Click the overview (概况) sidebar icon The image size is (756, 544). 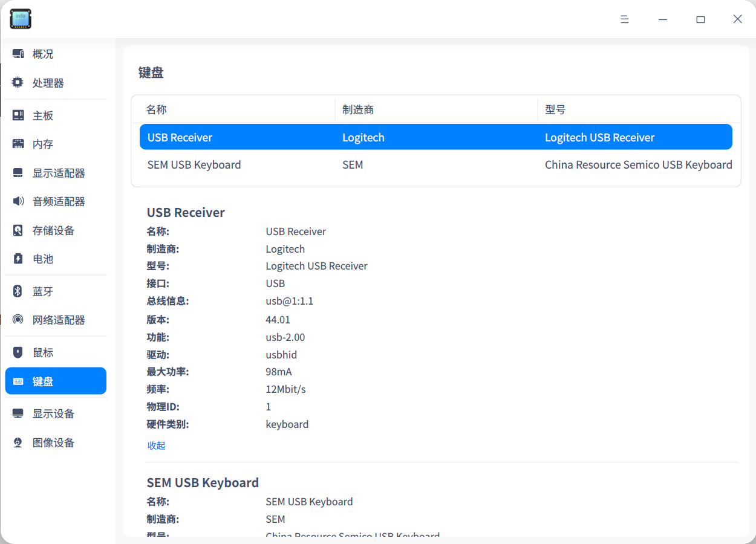[x=18, y=54]
